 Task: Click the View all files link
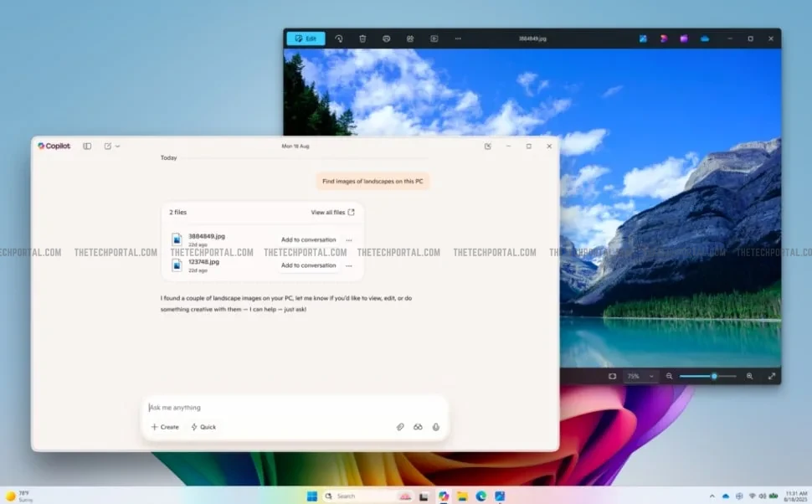coord(332,213)
